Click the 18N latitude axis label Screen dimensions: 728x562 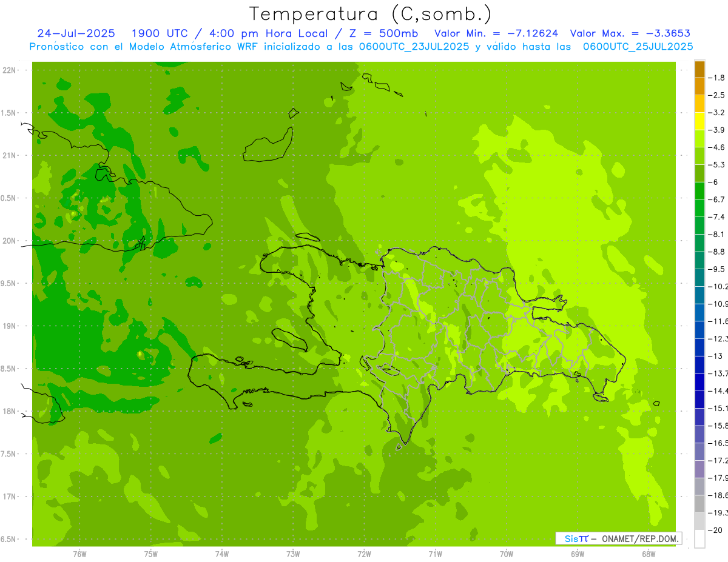pos(10,411)
